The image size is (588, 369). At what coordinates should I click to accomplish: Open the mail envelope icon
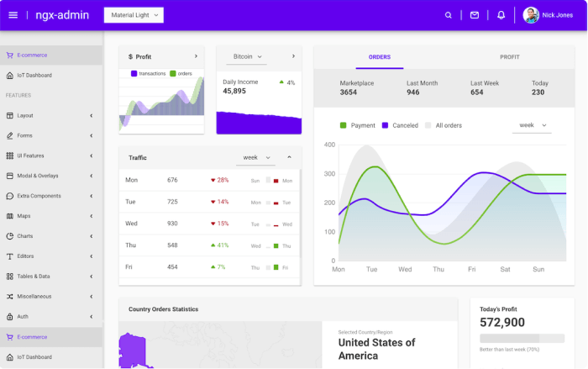click(475, 15)
